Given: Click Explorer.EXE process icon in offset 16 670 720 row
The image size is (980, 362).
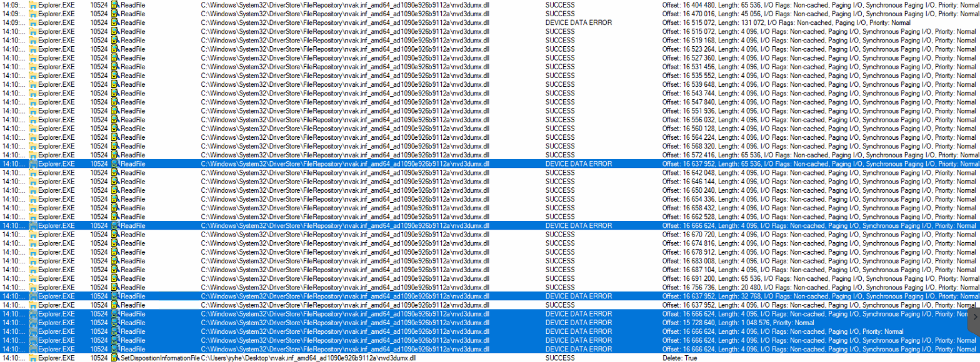Looking at the screenshot, I should 33,235.
